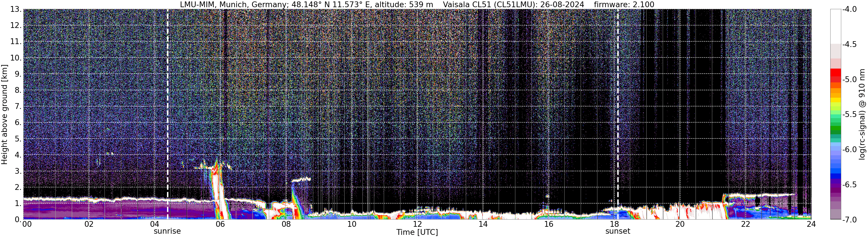Click the '24' time axis tick label

(x=811, y=224)
